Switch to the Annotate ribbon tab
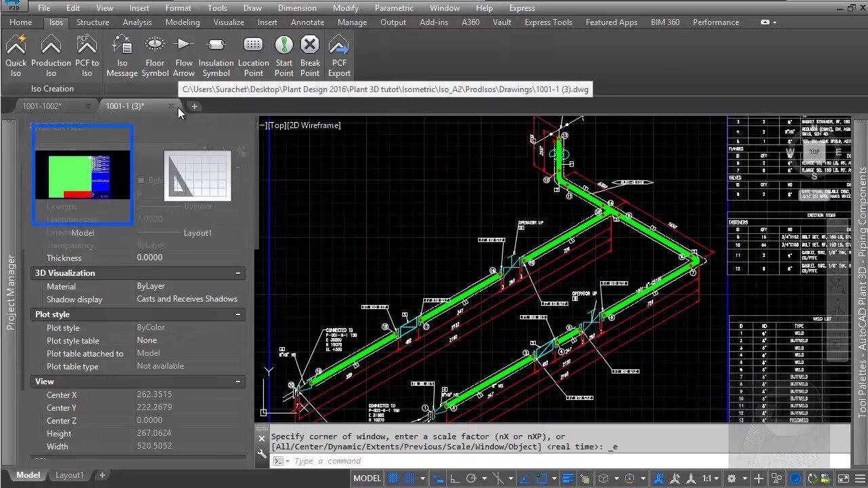The height and width of the screenshot is (488, 868). (307, 22)
